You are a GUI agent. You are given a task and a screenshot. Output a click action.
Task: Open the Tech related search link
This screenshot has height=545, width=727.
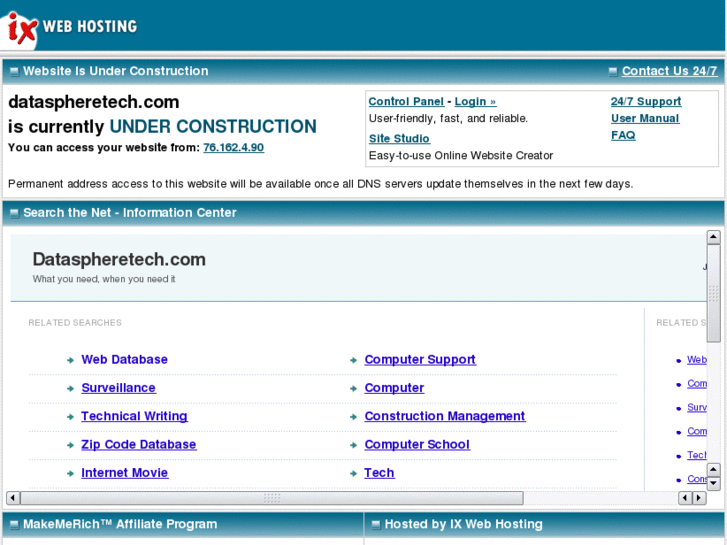click(x=379, y=473)
